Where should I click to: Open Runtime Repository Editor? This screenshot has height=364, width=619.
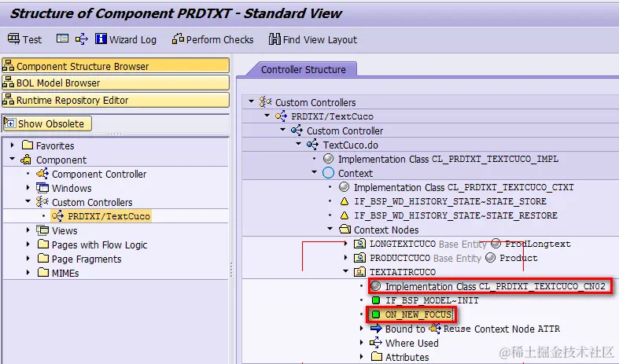click(x=116, y=100)
